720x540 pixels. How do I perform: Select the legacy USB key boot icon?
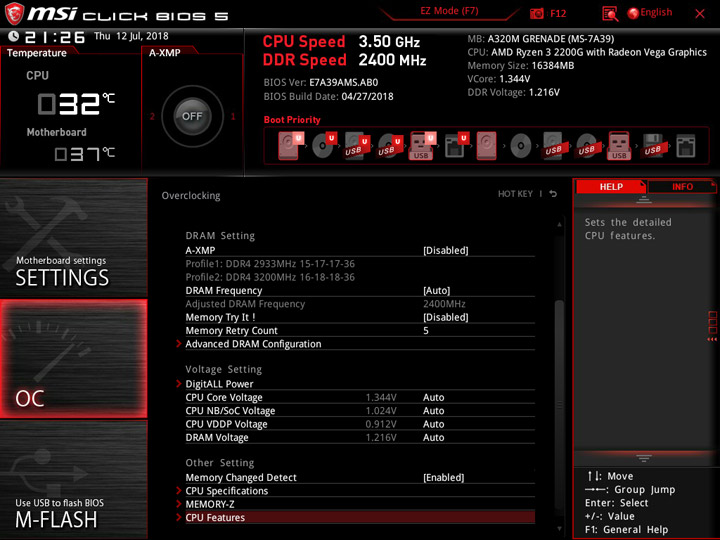pyautogui.click(x=619, y=146)
